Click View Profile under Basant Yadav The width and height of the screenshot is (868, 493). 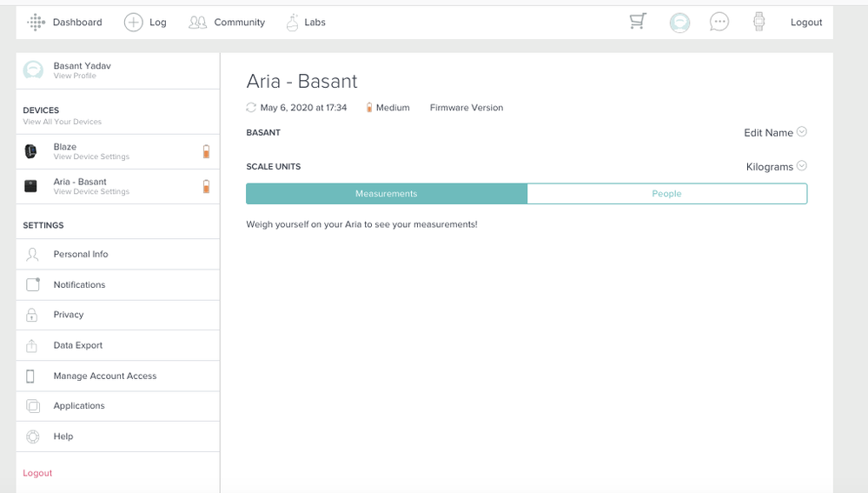(75, 76)
